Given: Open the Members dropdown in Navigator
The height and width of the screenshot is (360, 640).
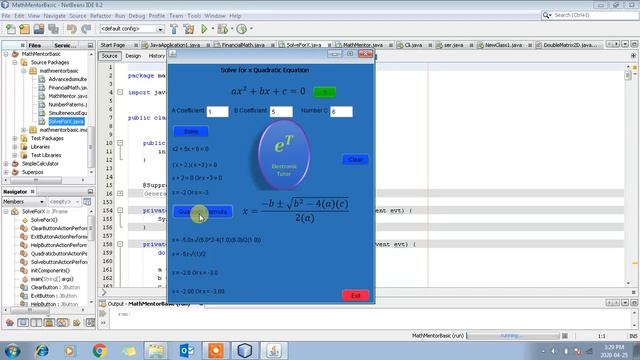Looking at the screenshot, I should pyautogui.click(x=23, y=202).
